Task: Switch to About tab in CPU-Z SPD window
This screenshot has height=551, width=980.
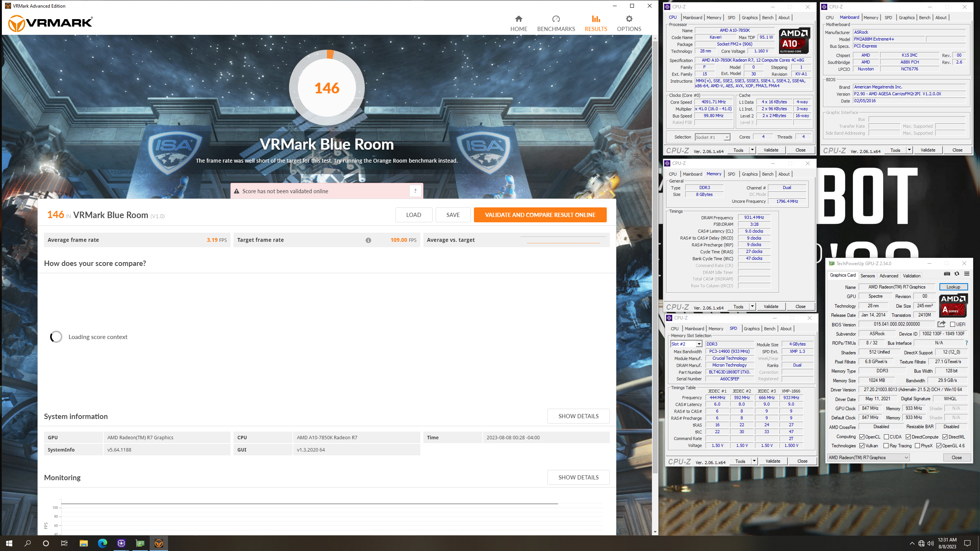Action: coord(786,329)
